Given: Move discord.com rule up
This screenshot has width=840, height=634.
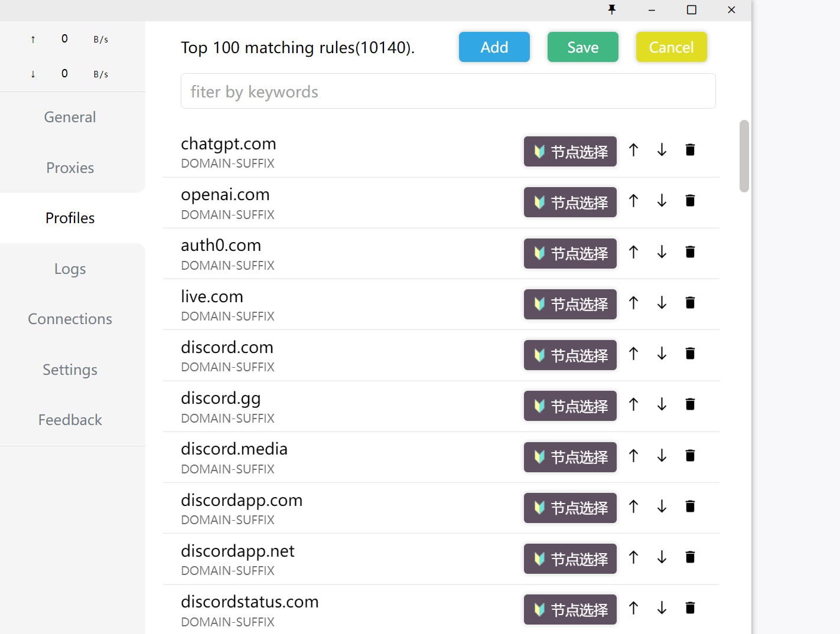Looking at the screenshot, I should [633, 354].
